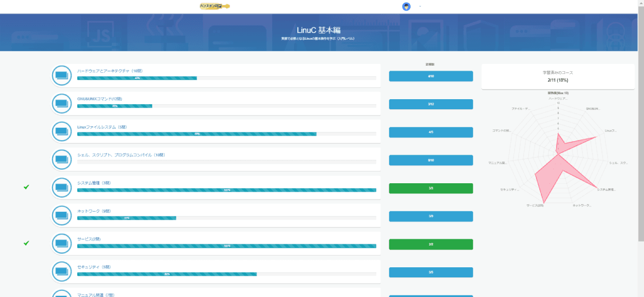
Task: Click the システム管理 course icon
Action: (x=62, y=187)
